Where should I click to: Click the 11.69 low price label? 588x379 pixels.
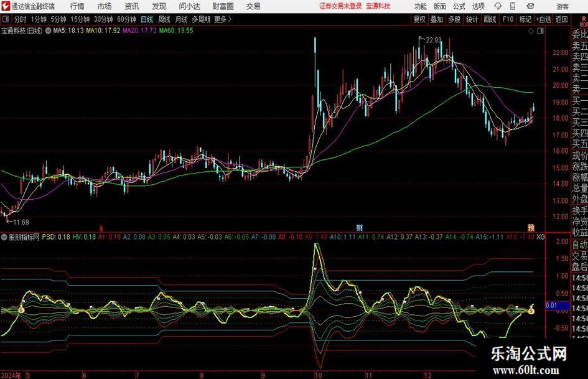click(21, 222)
